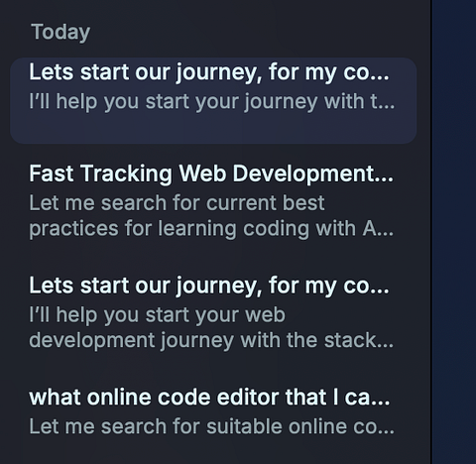Click the ellipsis ending "Fast Tracking Web Development..."
Image resolution: width=476 pixels, height=464 pixels.
pos(390,179)
